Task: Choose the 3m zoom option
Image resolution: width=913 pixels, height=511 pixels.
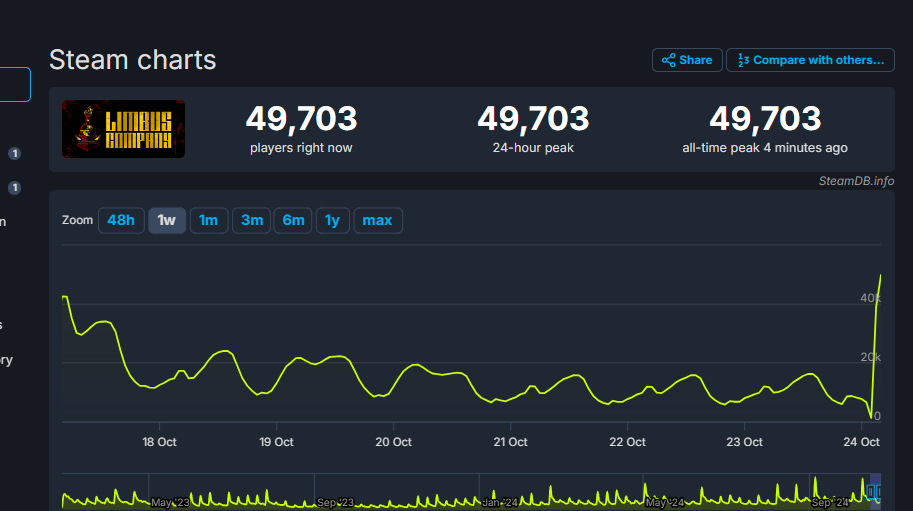Action: (x=252, y=221)
